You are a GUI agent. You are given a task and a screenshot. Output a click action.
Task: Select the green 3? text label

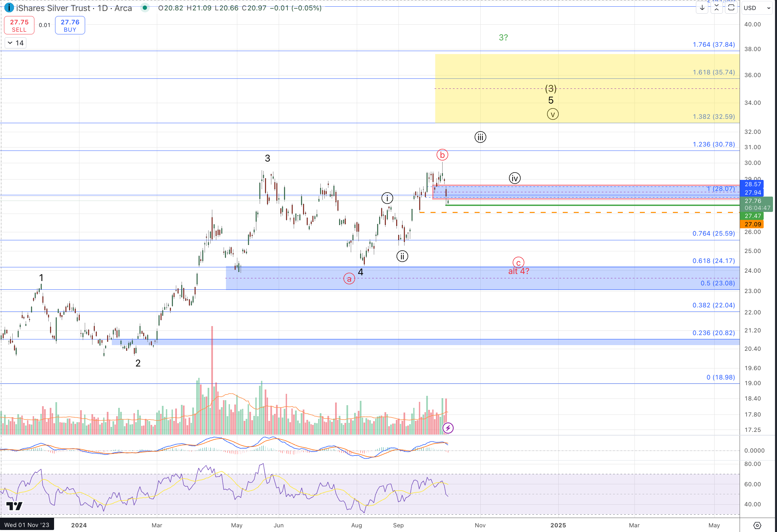coord(503,37)
